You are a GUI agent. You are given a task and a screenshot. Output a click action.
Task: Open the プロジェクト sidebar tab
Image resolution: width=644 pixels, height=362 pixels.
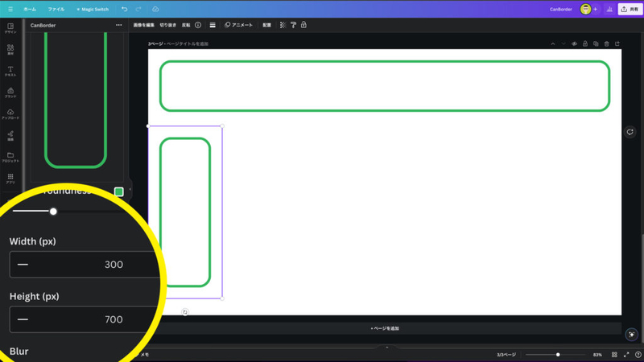tap(10, 157)
